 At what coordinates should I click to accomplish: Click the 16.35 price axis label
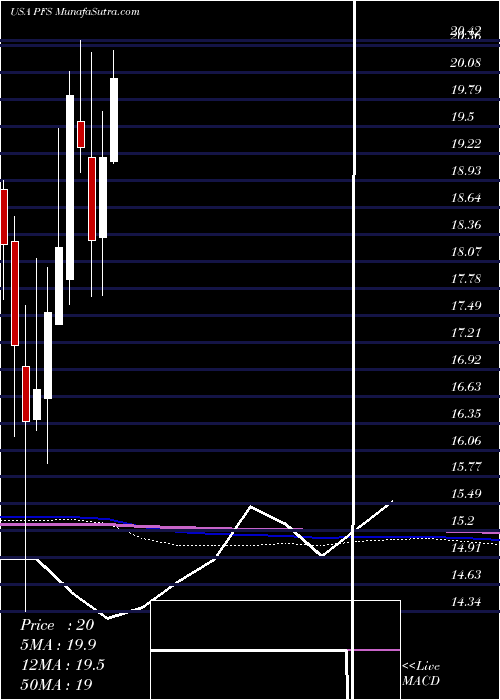tap(466, 414)
